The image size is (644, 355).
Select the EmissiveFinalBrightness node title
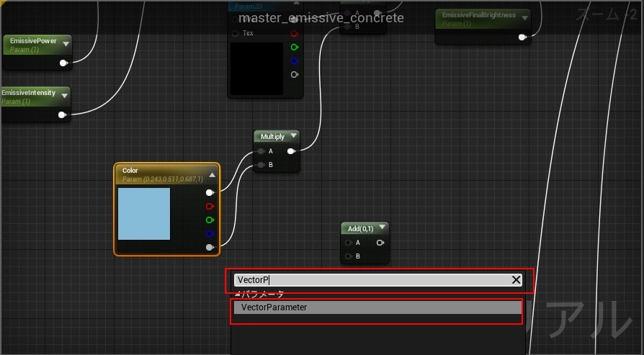coord(483,19)
